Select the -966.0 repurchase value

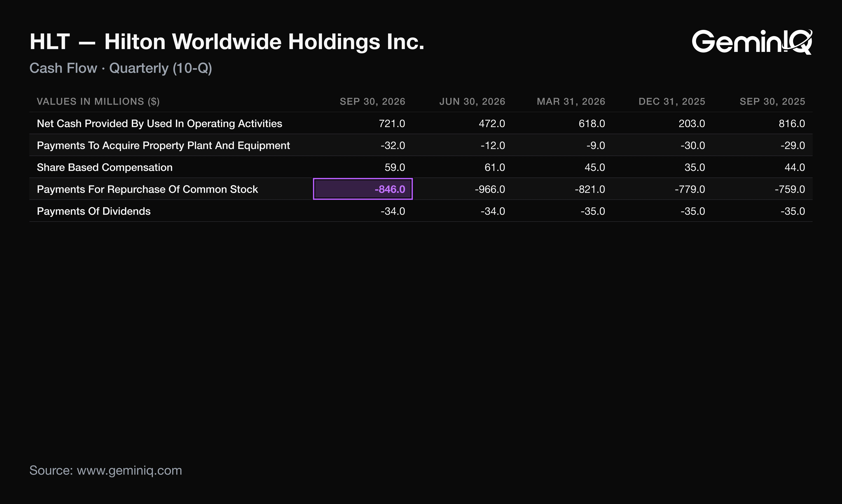(490, 189)
